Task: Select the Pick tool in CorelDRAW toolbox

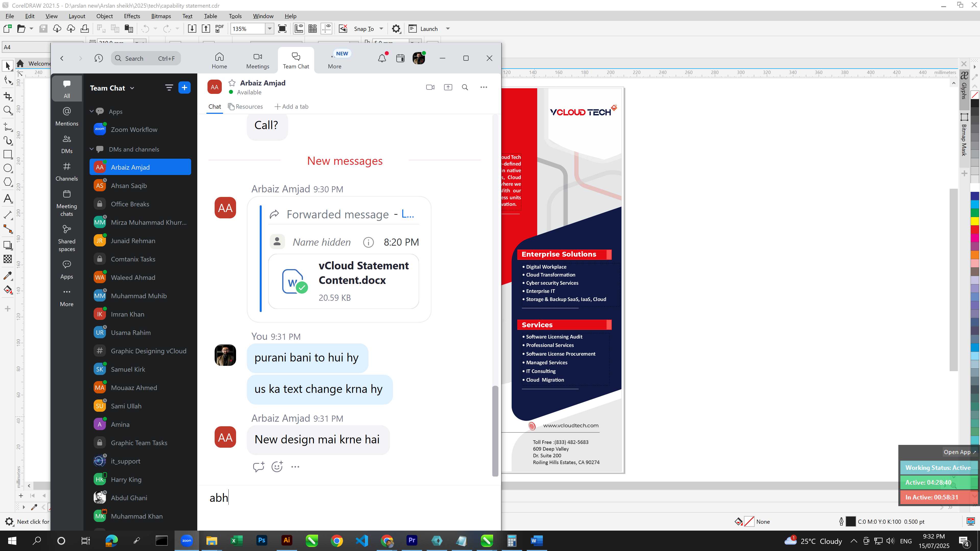Action: (x=8, y=66)
